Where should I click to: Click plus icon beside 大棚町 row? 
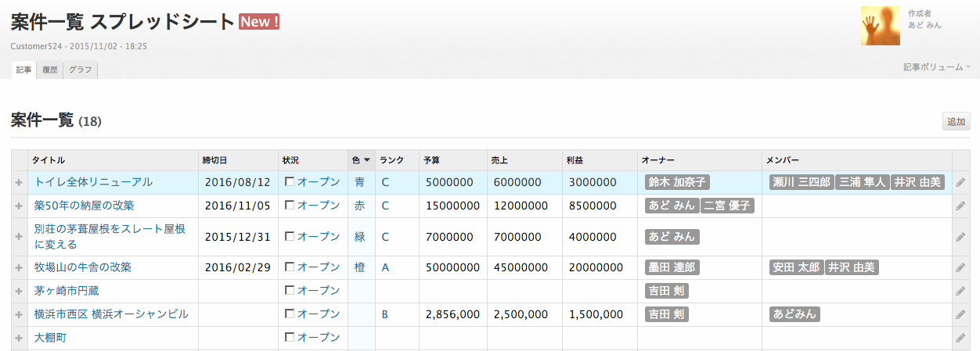[19, 338]
